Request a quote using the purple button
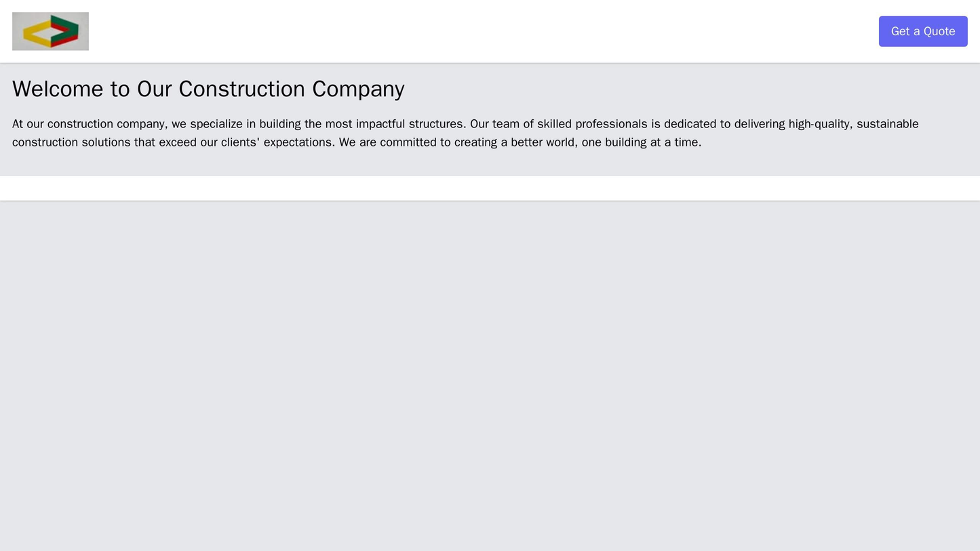 (x=924, y=30)
